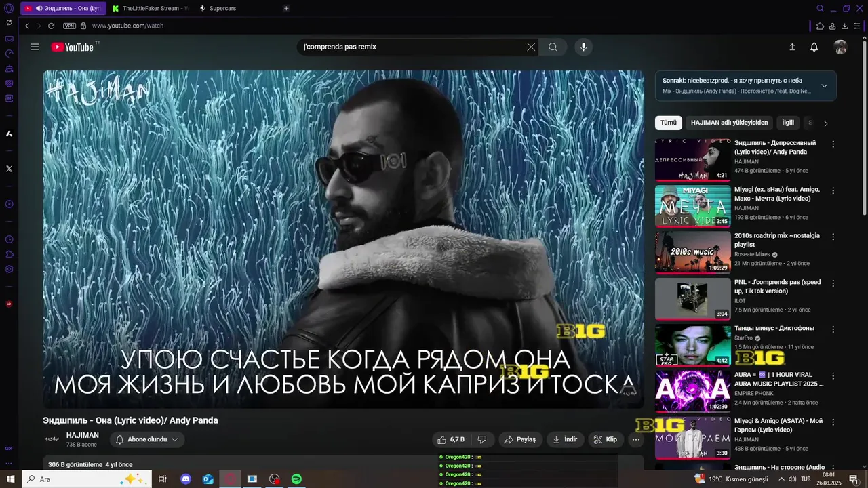Open the Extensions cube in sidebar
Screen dimensions: 868x488
[9, 254]
